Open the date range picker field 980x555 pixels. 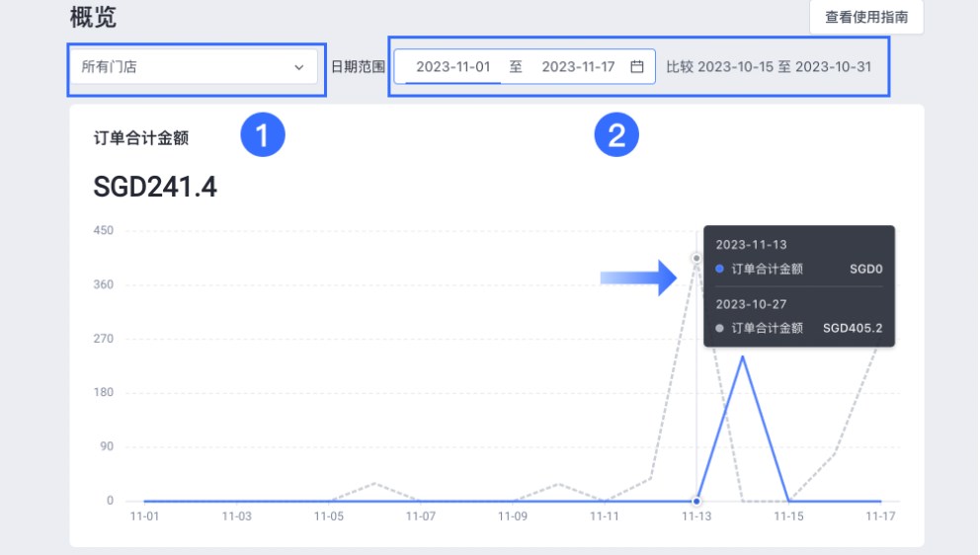click(x=525, y=67)
